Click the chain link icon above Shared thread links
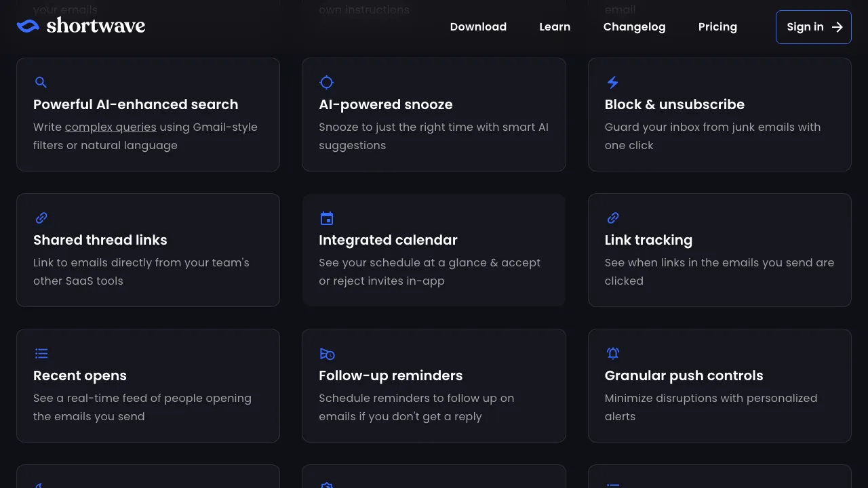This screenshot has width=868, height=488. click(x=41, y=218)
